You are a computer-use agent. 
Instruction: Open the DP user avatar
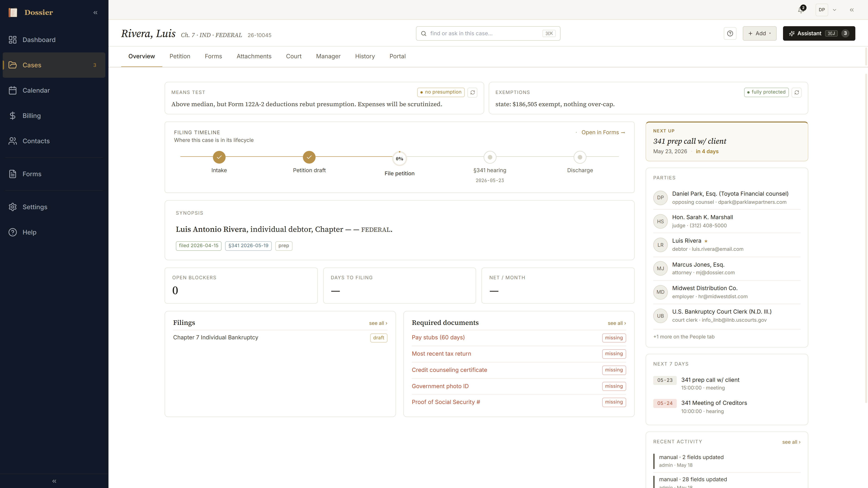click(822, 10)
